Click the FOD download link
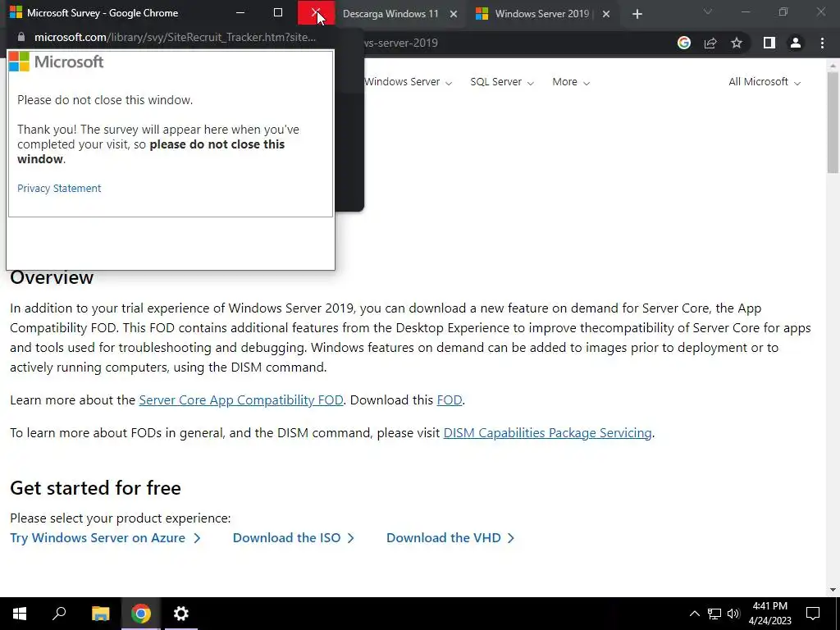840x630 pixels. [450, 400]
